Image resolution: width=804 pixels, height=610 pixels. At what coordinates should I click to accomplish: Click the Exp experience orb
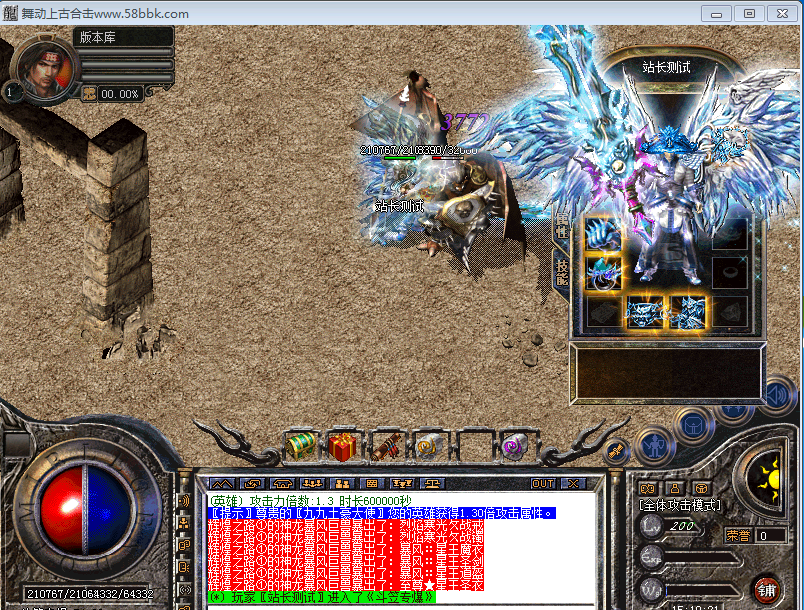pyautogui.click(x=651, y=558)
